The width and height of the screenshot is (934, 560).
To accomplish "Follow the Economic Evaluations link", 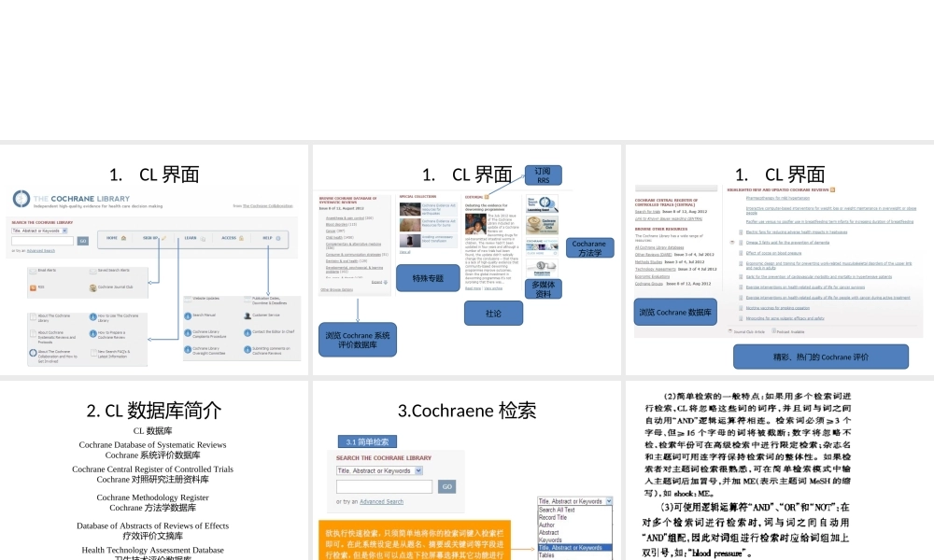I will pyautogui.click(x=652, y=276).
